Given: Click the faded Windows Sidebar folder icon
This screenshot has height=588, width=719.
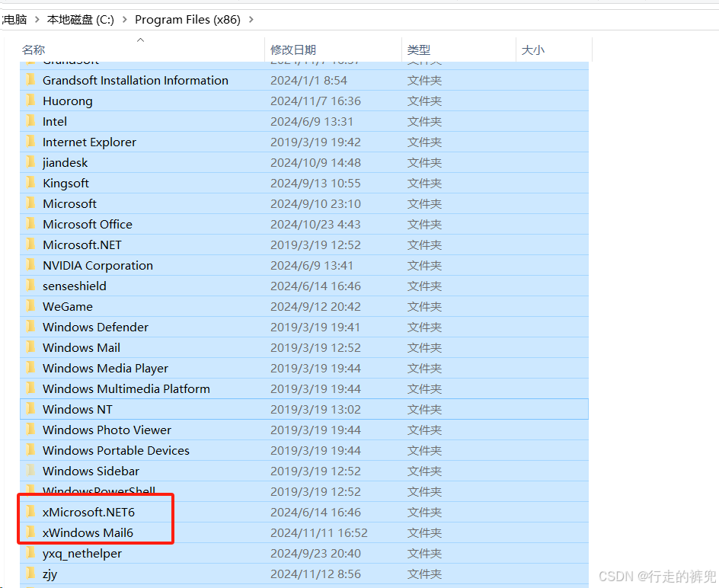Looking at the screenshot, I should coord(30,470).
